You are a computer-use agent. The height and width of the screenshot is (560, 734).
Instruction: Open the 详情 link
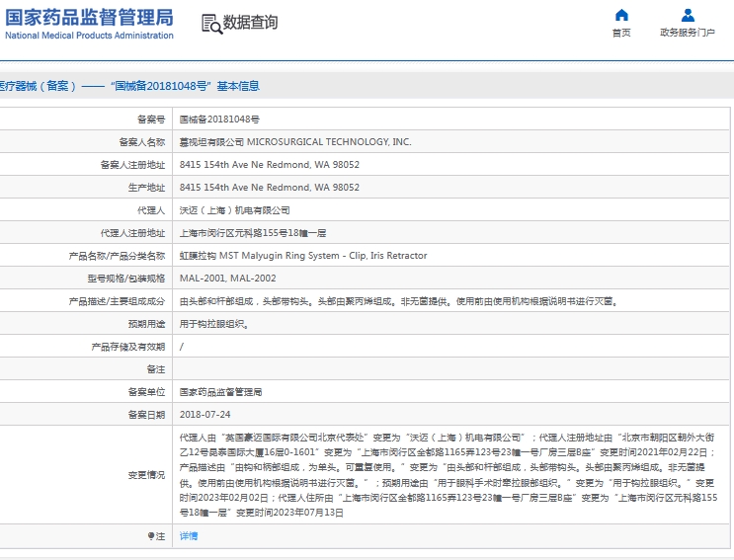(x=189, y=535)
